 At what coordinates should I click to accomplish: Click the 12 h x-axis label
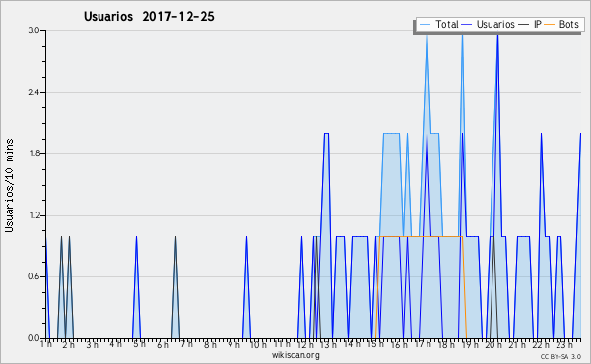click(x=305, y=344)
